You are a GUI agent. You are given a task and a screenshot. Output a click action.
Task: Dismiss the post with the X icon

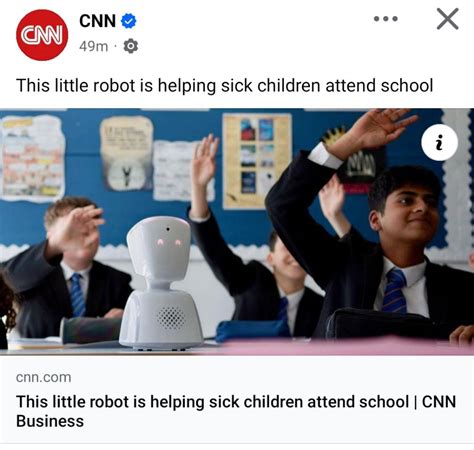coord(448,19)
